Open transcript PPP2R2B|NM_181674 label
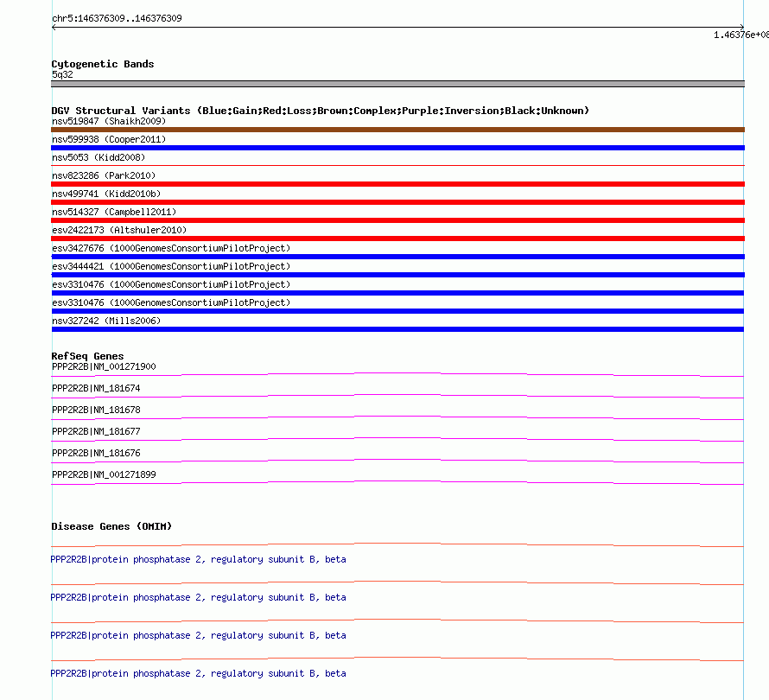769x700 pixels. coord(96,388)
